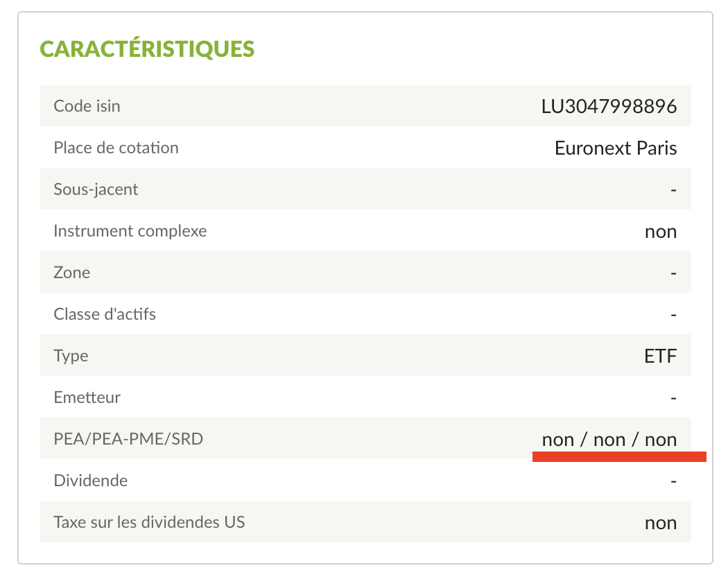
Task: Select the "non / non / non" eligibility value
Action: [609, 439]
